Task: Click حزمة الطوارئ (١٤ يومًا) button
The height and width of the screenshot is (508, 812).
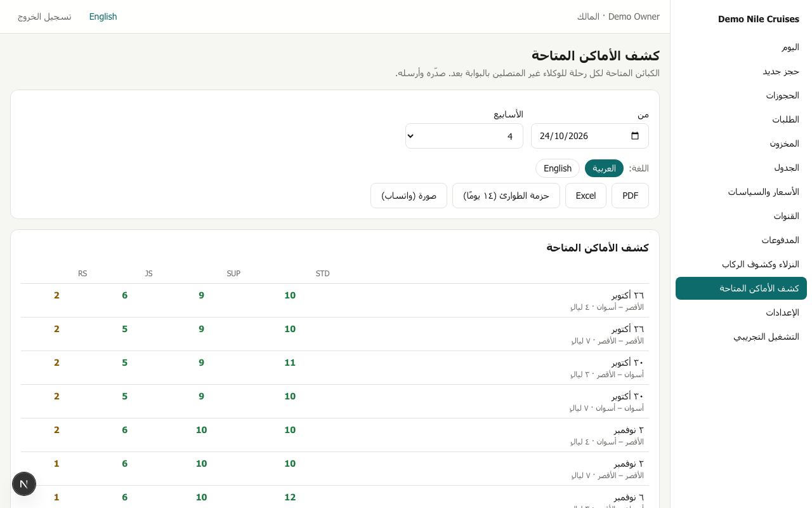Action: click(x=506, y=196)
